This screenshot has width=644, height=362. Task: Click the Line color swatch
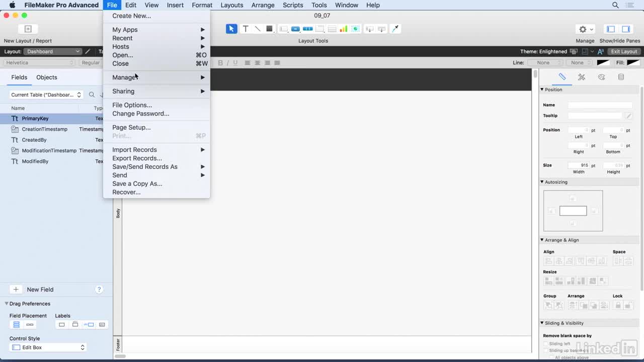603,63
